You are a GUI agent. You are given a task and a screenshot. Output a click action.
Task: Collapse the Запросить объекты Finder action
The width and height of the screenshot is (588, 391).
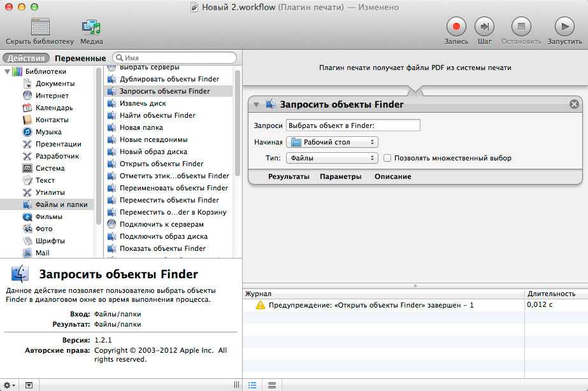click(256, 104)
